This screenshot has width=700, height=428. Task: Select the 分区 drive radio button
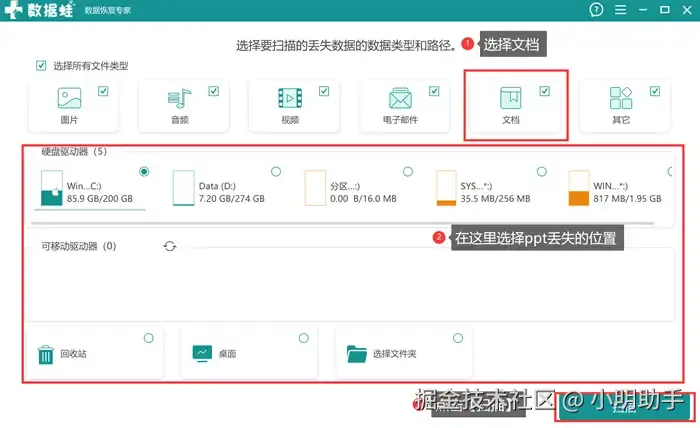click(408, 171)
